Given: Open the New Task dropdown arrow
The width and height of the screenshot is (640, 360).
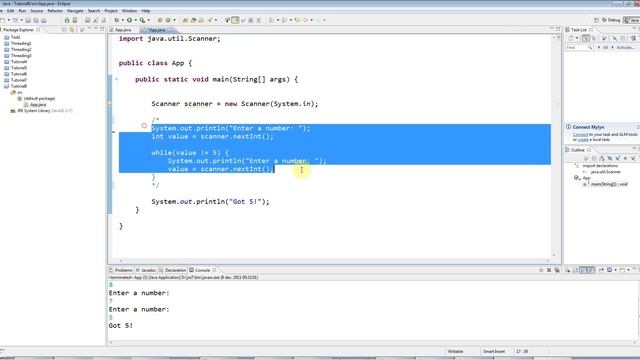Looking at the screenshot, I should pyautogui.click(x=577, y=38).
